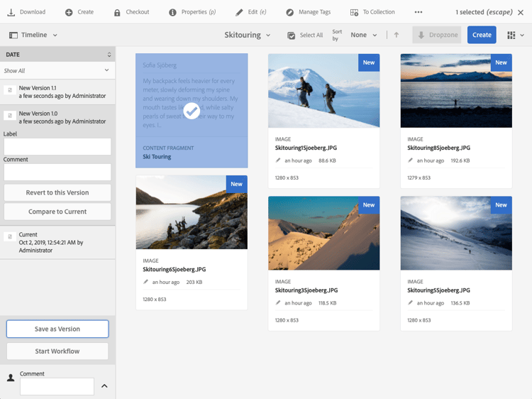This screenshot has height=399, width=532.
Task: Toggle the DATE header sort arrows
Action: pyautogui.click(x=109, y=55)
